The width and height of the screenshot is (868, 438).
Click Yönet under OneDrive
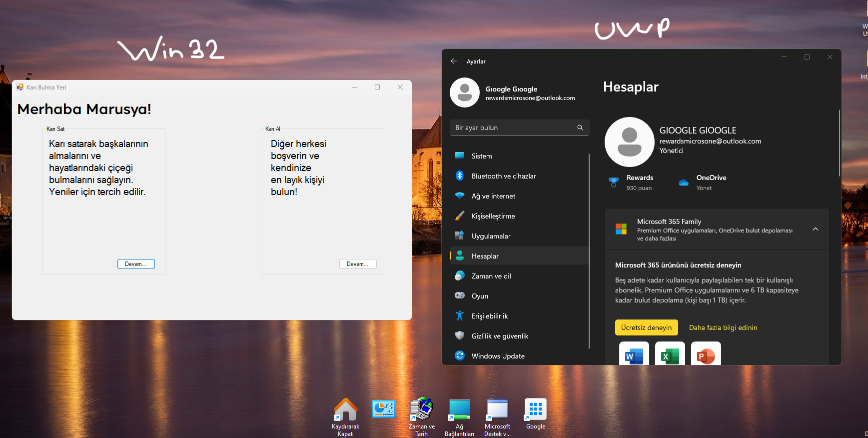coord(704,188)
